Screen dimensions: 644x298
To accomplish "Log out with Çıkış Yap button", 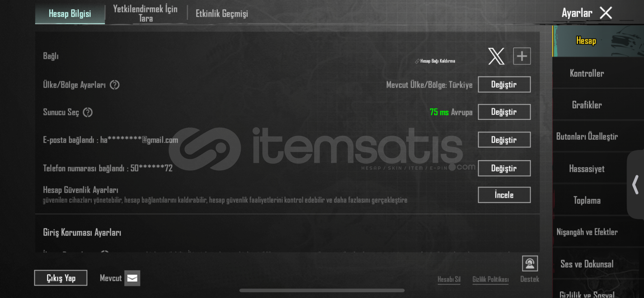I will tap(61, 278).
